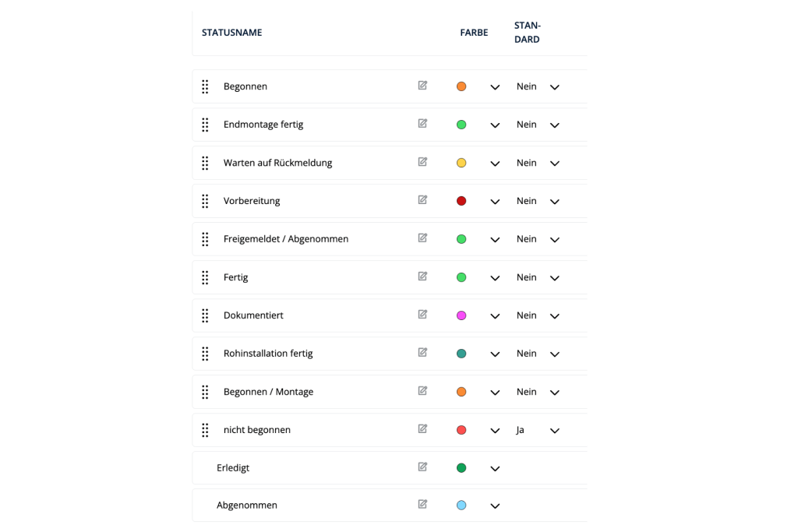Open the color dropdown for "Erledigt"
The height and width of the screenshot is (532, 798).
(x=495, y=468)
